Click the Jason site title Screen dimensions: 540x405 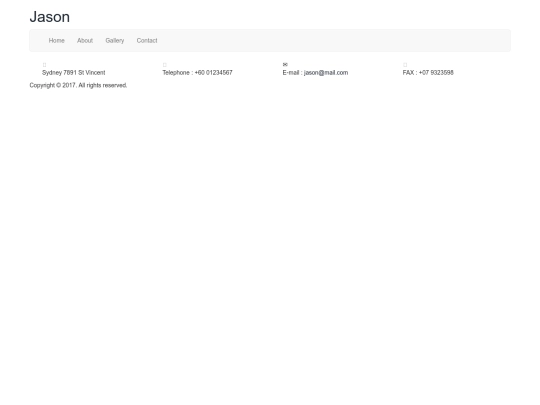coord(50,17)
